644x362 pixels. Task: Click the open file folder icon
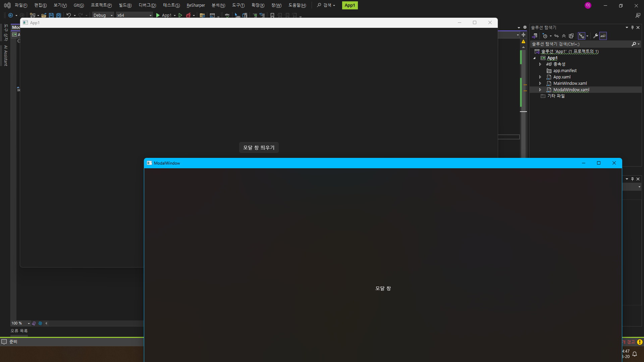click(x=44, y=15)
